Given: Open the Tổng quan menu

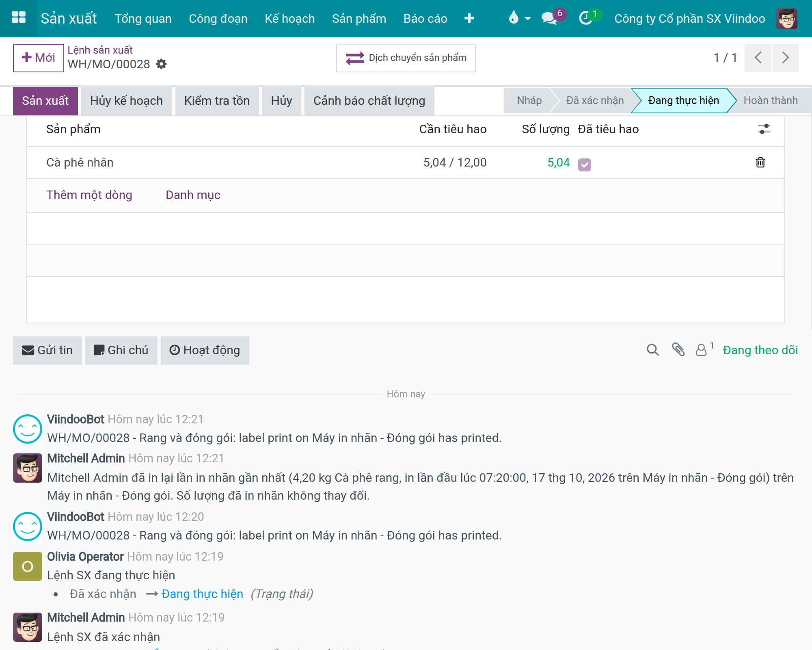Looking at the screenshot, I should tap(143, 19).
